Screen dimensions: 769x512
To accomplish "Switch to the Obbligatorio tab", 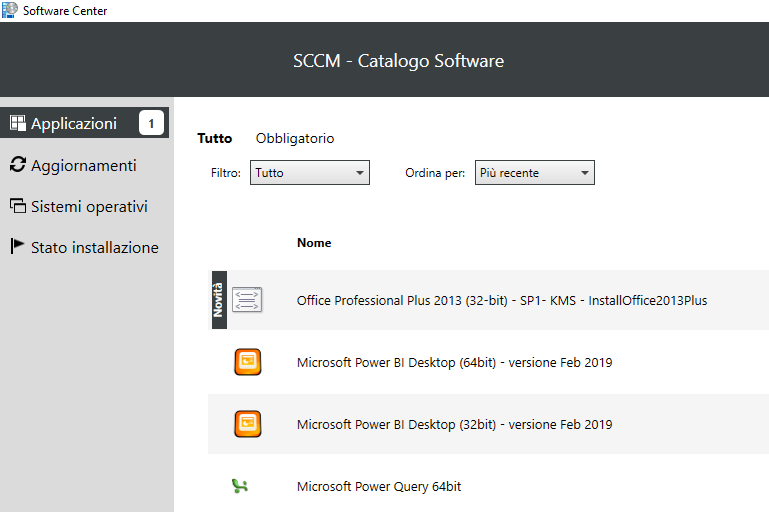I will coord(295,138).
